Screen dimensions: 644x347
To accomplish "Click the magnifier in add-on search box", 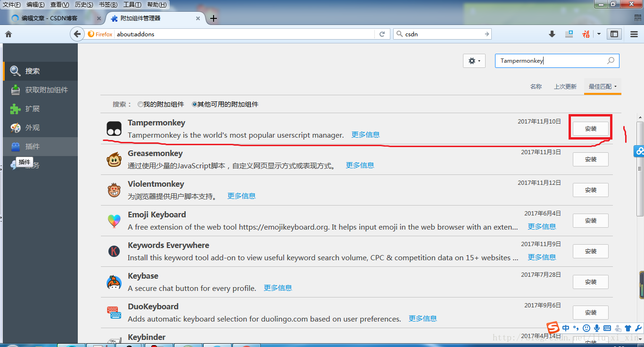I will 611,61.
